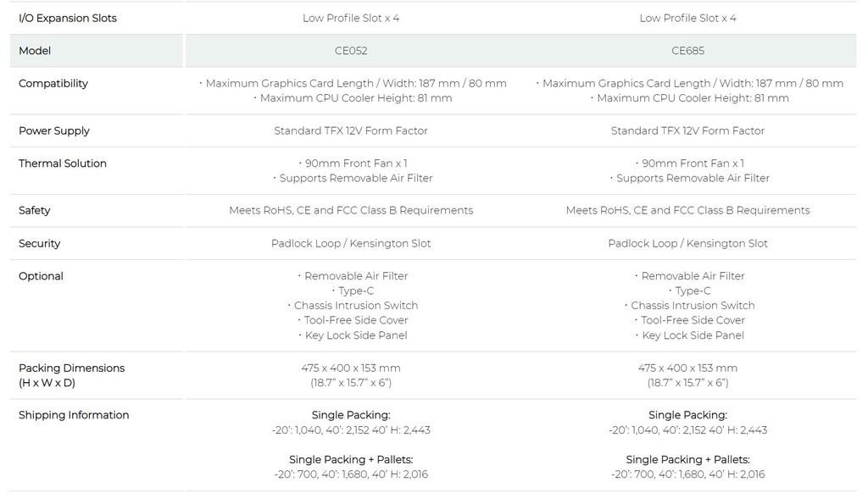Click Key Lock Side Panel in CE685 column
This screenshot has width=868, height=493.
[693, 335]
